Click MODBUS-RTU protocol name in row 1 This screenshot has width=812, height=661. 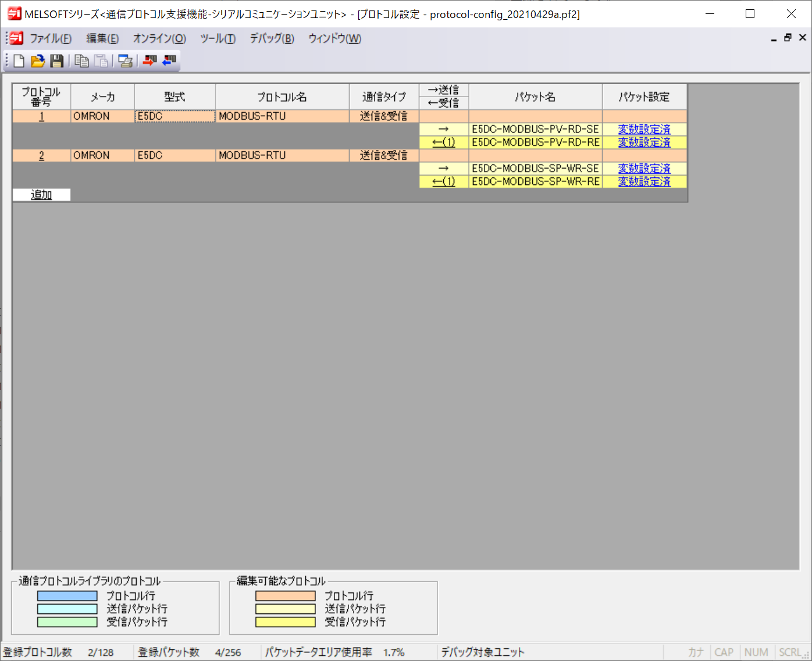pyautogui.click(x=282, y=116)
